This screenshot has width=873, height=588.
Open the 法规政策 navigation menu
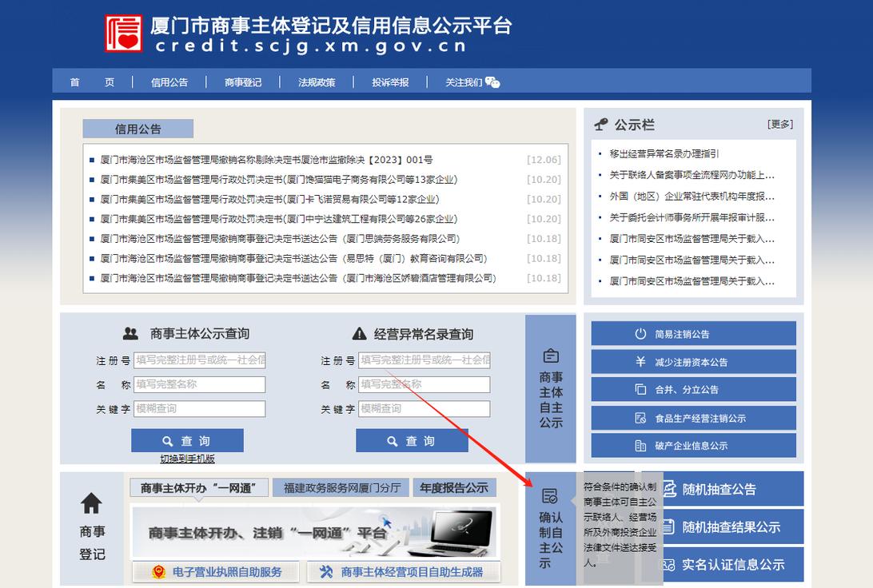coord(317,81)
